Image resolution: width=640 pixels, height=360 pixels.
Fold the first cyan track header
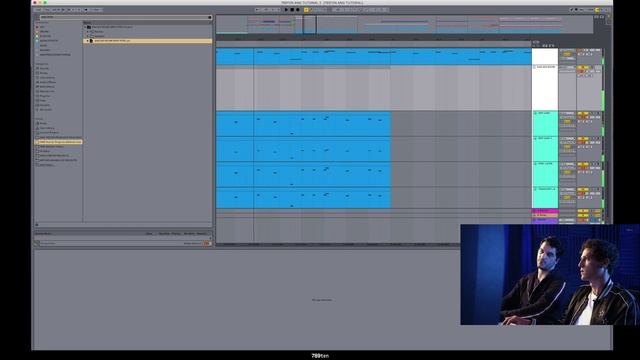point(535,113)
